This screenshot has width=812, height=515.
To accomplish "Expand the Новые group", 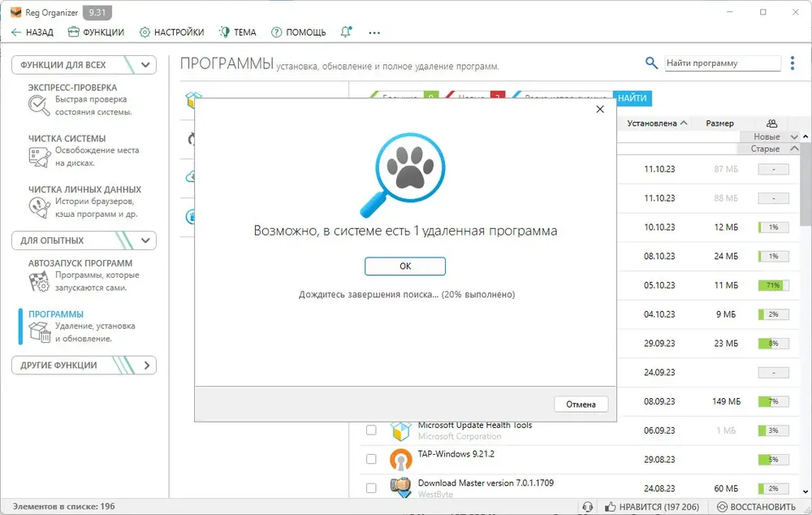I will 794,136.
